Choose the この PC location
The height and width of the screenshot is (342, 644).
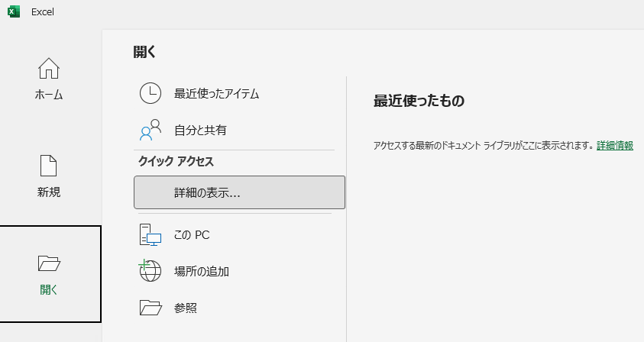point(192,234)
